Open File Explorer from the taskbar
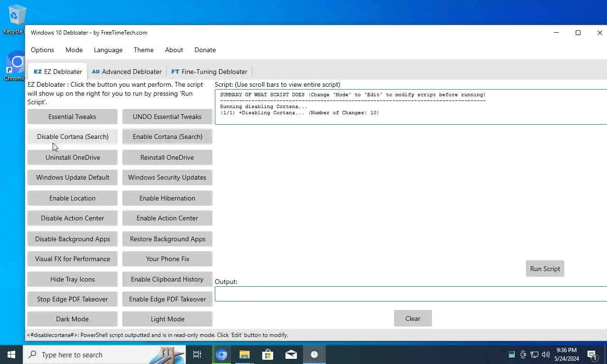The height and width of the screenshot is (364, 607). (x=244, y=355)
